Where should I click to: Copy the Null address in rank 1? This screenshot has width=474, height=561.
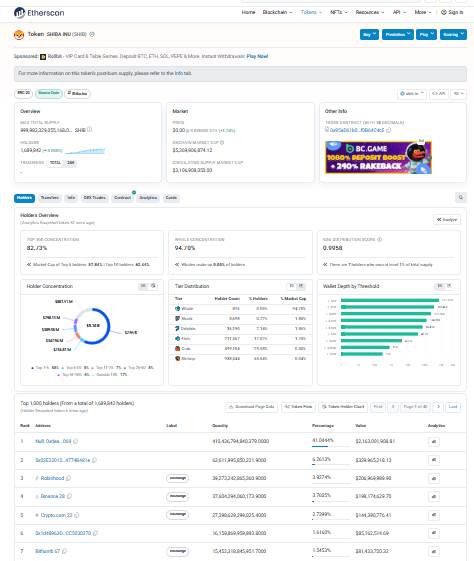75,442
